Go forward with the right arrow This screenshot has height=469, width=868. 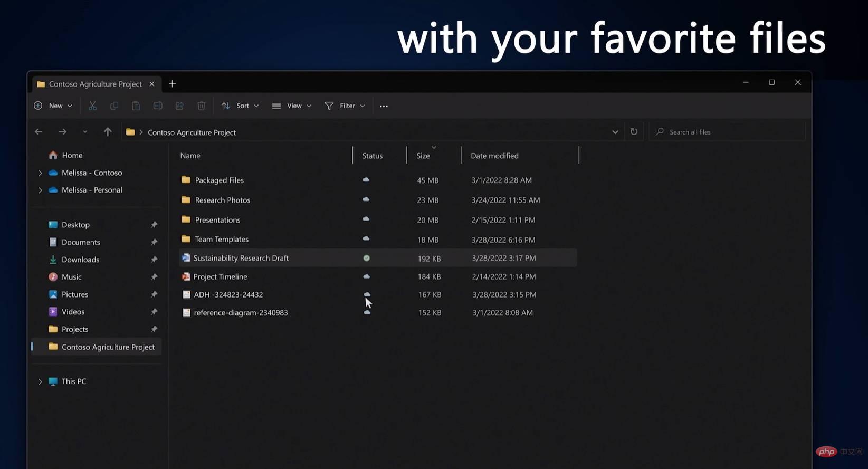coord(62,132)
